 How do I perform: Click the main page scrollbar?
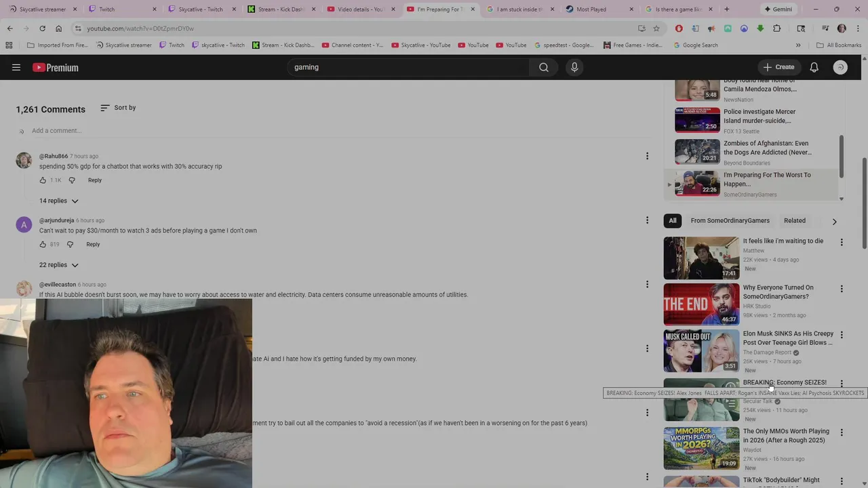click(864, 203)
